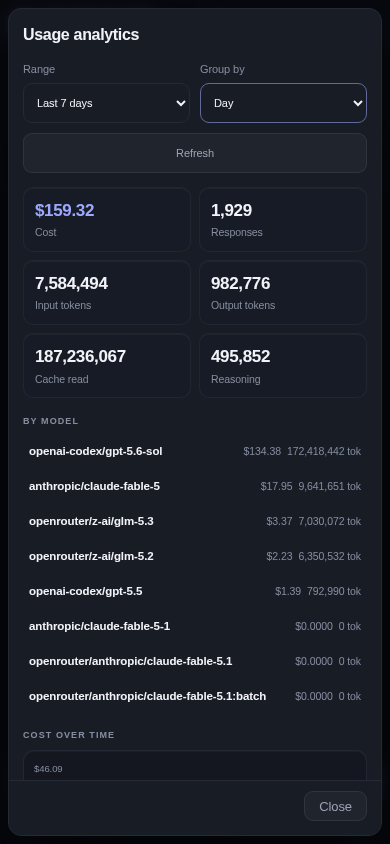Click the $46.09 chart axis label
Screen dimensions: 390x844
[48, 769]
